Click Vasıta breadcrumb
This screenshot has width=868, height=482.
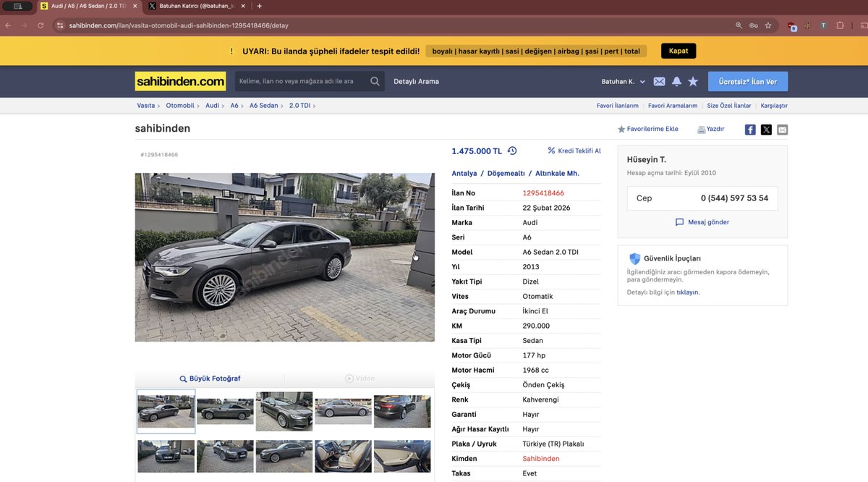[146, 106]
